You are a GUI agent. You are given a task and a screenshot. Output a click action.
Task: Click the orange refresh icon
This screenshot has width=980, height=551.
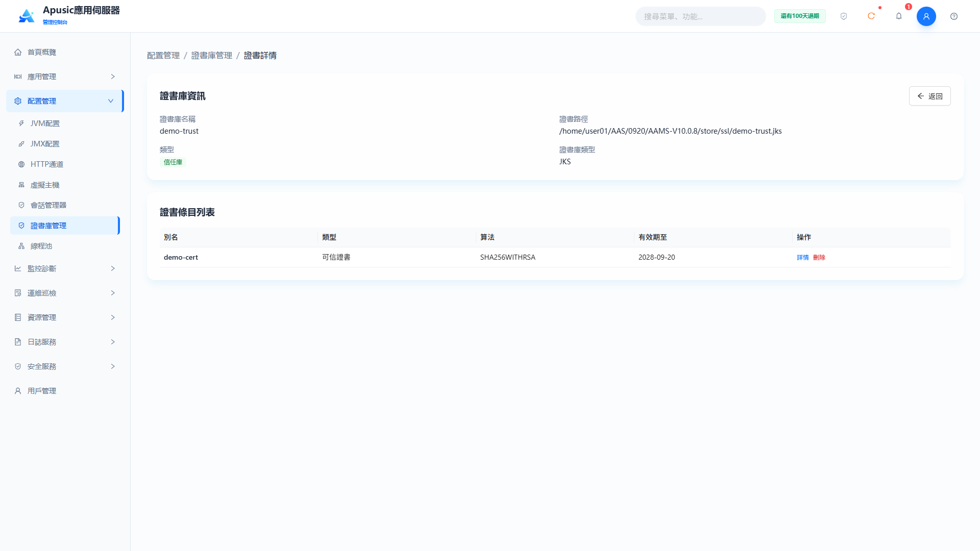coord(871,16)
